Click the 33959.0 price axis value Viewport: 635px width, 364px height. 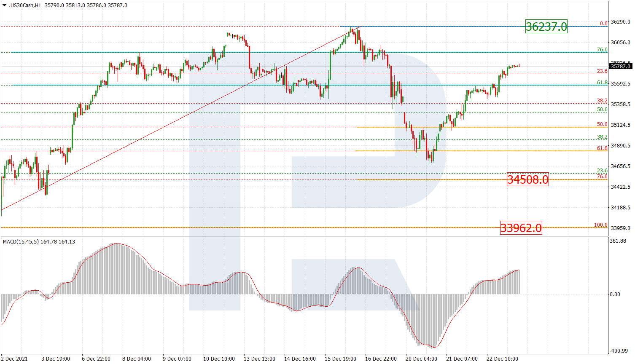[620, 228]
